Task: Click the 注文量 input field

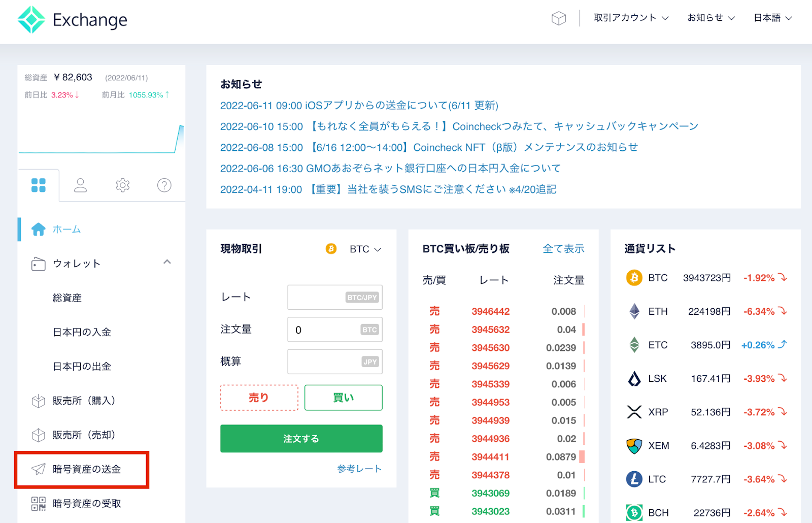Action: tap(335, 330)
